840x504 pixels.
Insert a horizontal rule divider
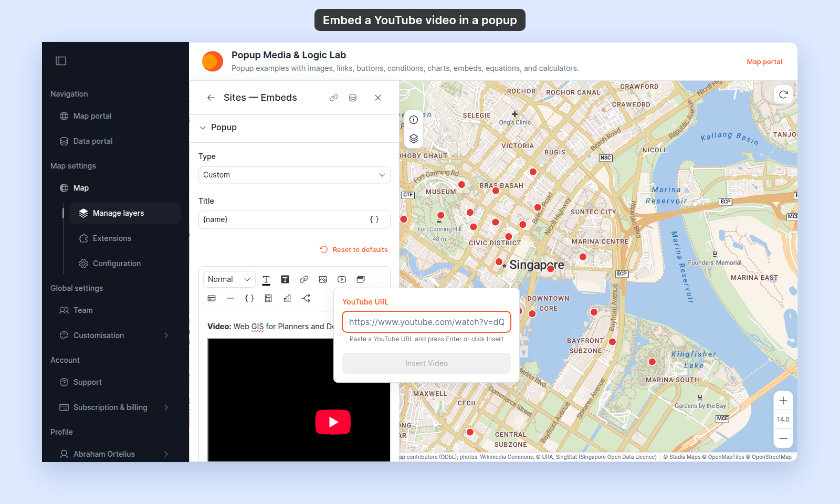coord(230,298)
